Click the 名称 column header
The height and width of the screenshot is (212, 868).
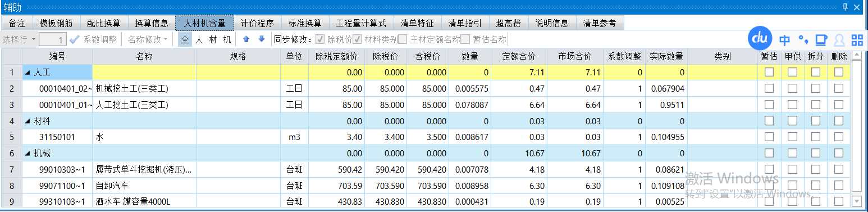144,56
